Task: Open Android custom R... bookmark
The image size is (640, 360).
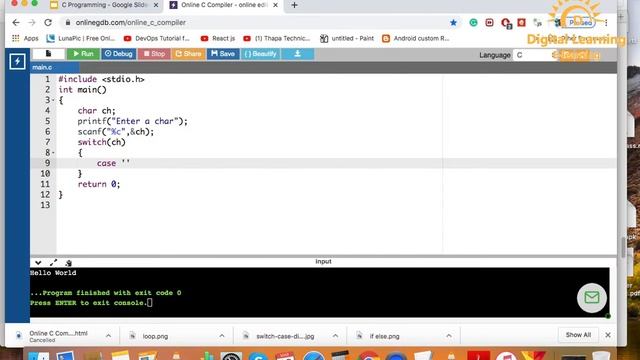Action: [x=416, y=38]
